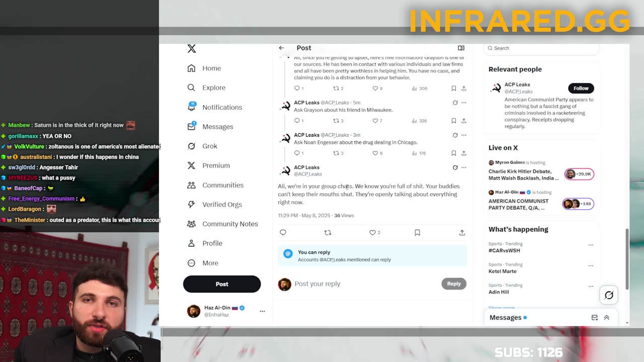Share the Milwaukee tweet
644x362 pixels.
(x=464, y=121)
